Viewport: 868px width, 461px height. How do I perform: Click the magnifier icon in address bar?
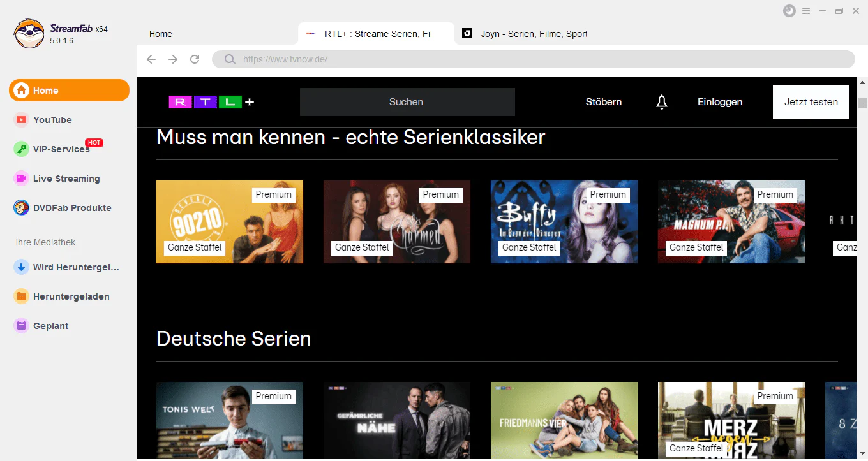(230, 59)
